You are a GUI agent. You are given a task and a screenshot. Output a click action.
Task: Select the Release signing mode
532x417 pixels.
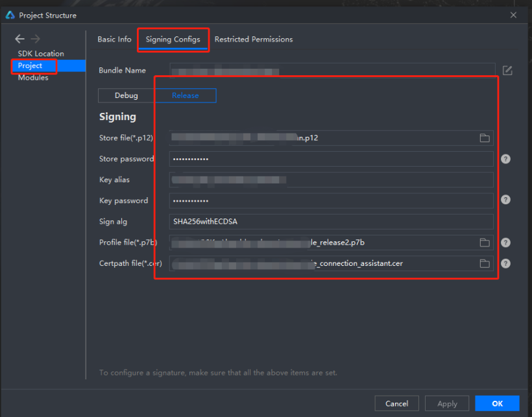(186, 95)
